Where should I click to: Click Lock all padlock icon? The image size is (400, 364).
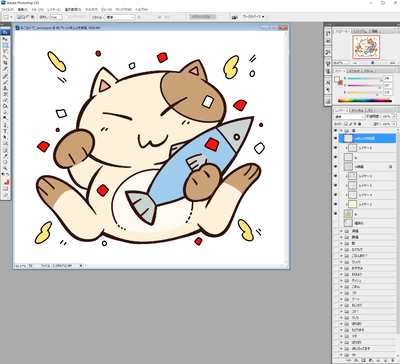pyautogui.click(x=359, y=124)
